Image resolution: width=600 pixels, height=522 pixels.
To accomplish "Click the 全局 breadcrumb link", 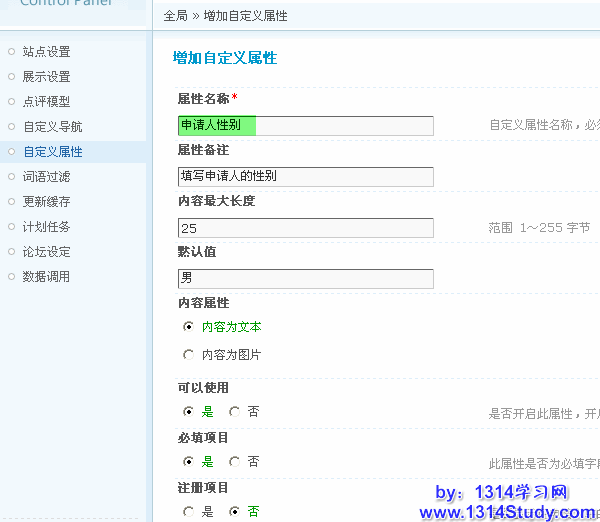I will pos(175,17).
